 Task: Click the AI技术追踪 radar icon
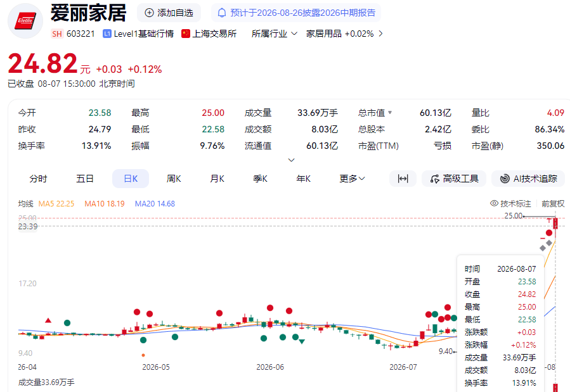[505, 179]
